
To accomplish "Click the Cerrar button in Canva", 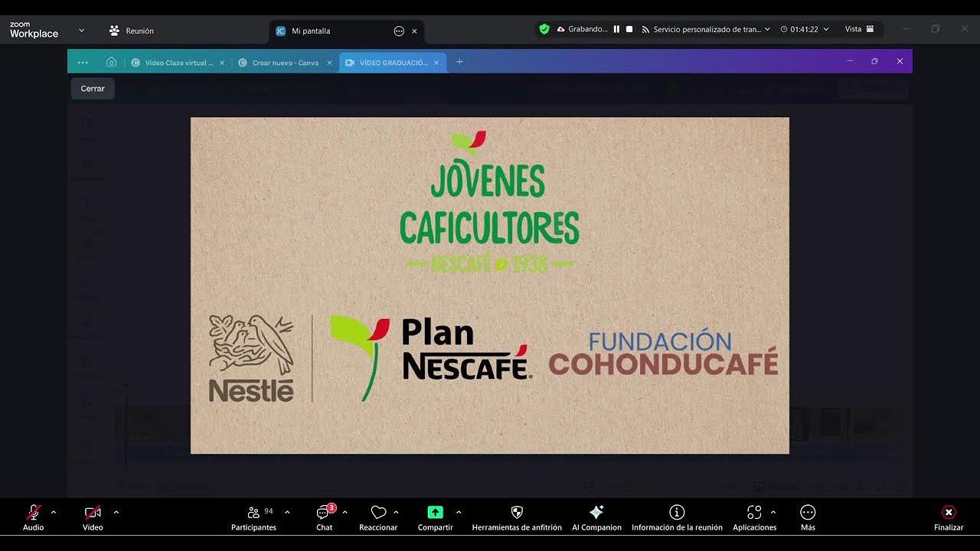I will (93, 89).
